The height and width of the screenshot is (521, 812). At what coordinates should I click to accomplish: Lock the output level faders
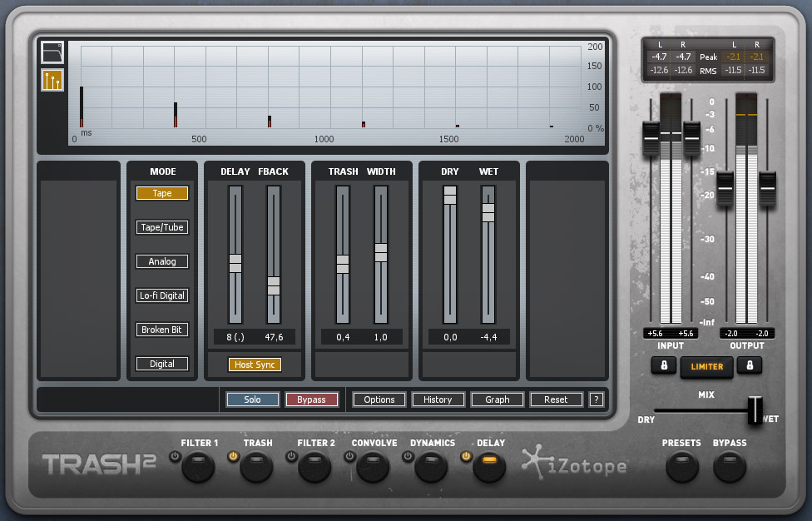[x=750, y=367]
